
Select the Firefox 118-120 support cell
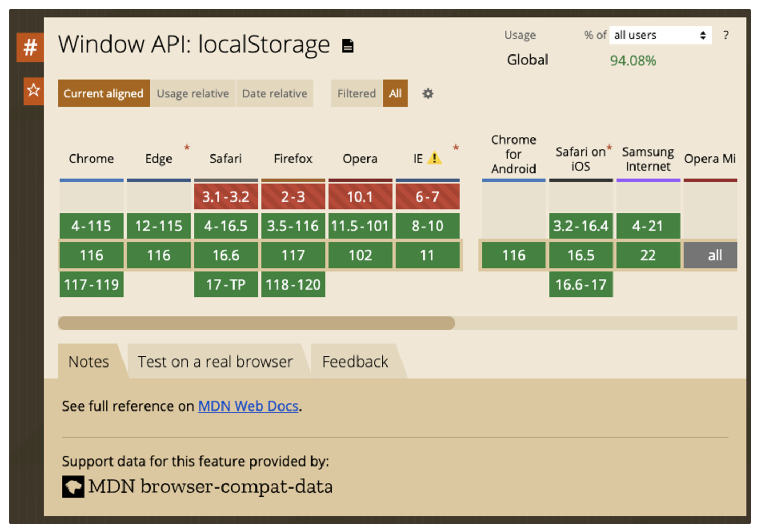(293, 284)
